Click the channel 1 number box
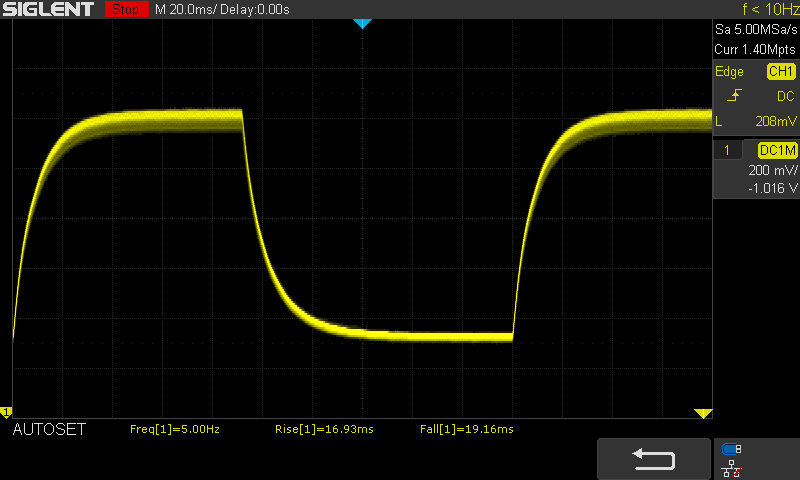 (x=727, y=150)
